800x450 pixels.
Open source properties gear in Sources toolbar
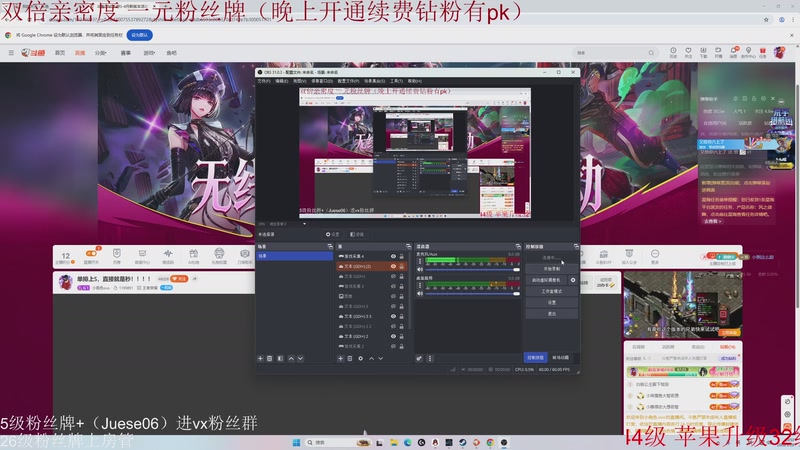click(361, 358)
